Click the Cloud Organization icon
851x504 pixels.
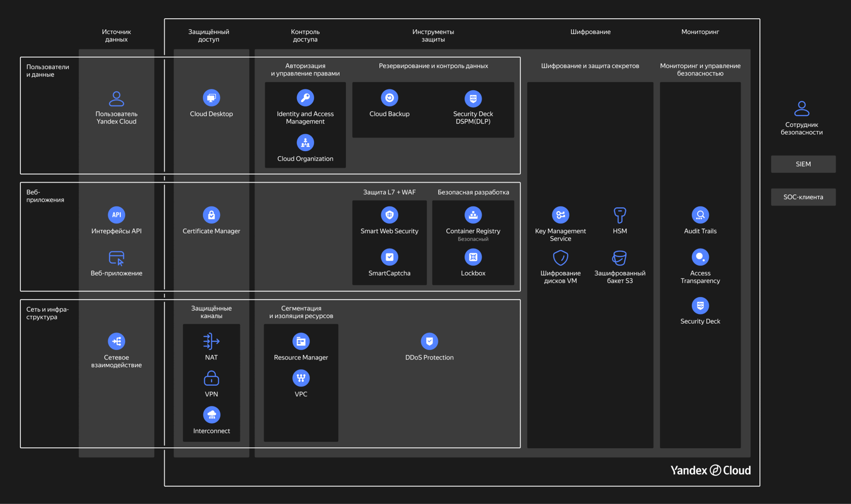click(305, 143)
